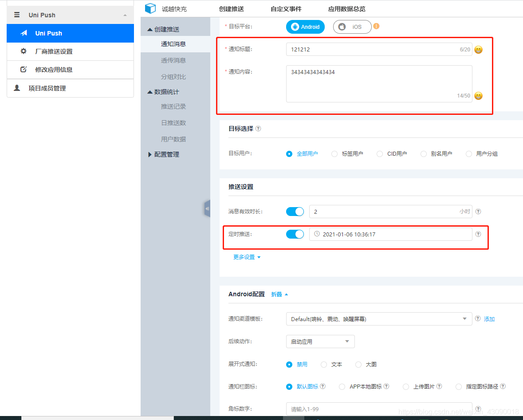Select 用户分组 target radio
This screenshot has width=523, height=420.
468,154
